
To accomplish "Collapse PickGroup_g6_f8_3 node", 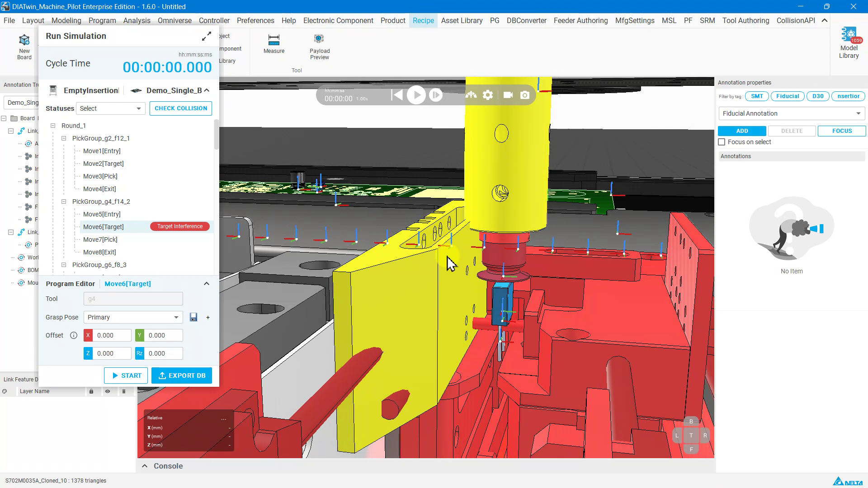I will [x=64, y=265].
